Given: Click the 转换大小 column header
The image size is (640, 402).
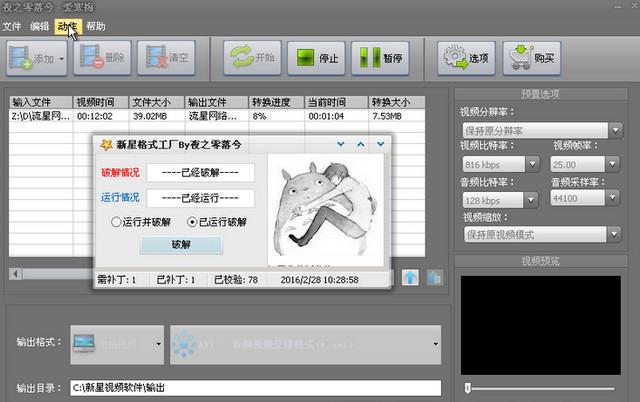Looking at the screenshot, I should pos(396,102).
